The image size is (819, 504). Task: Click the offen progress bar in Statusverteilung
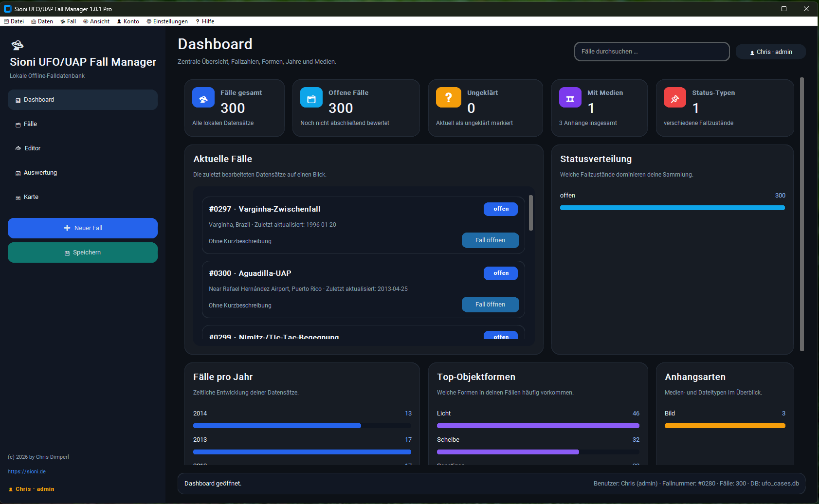[x=673, y=208]
